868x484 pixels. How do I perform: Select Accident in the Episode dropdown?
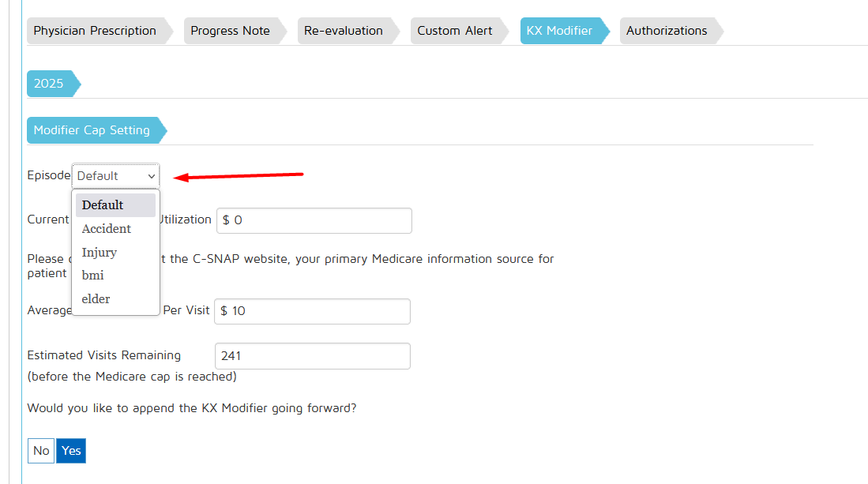click(107, 229)
